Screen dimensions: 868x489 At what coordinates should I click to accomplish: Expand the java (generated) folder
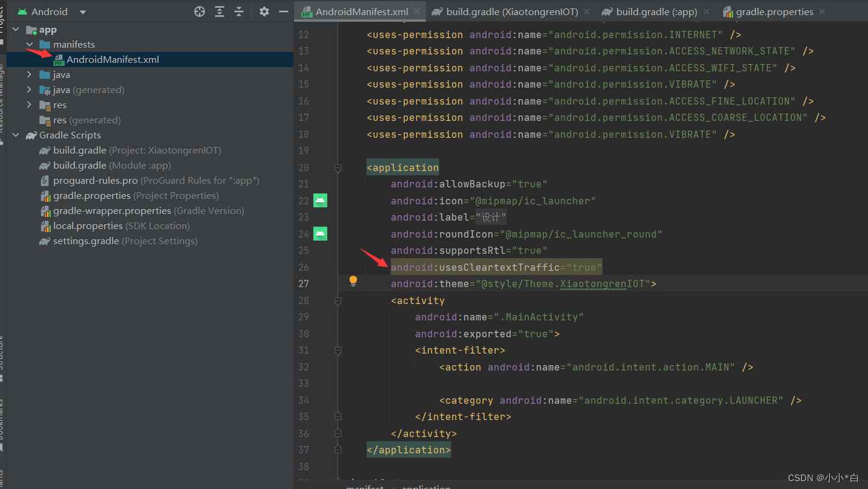coord(29,90)
